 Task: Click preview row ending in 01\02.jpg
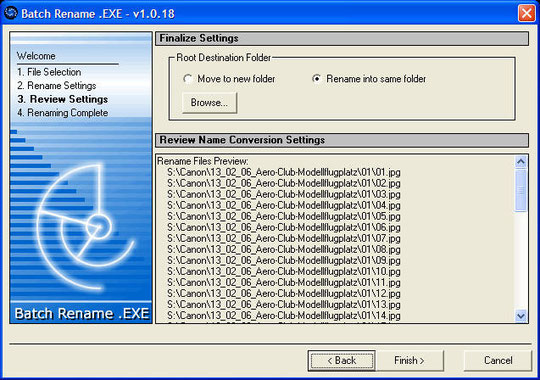(x=284, y=183)
